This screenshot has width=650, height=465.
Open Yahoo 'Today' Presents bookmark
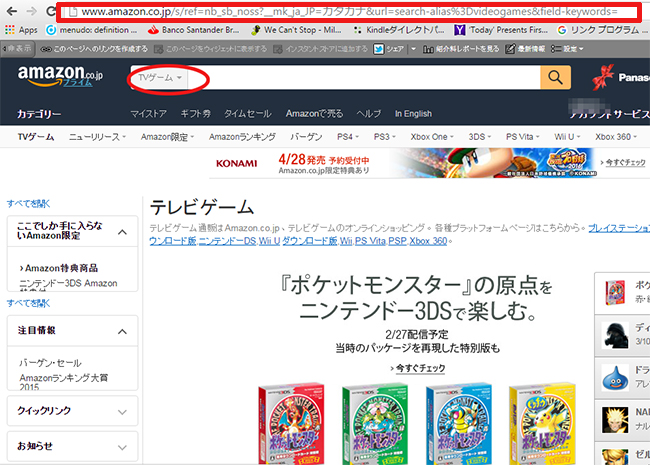pos(501,30)
